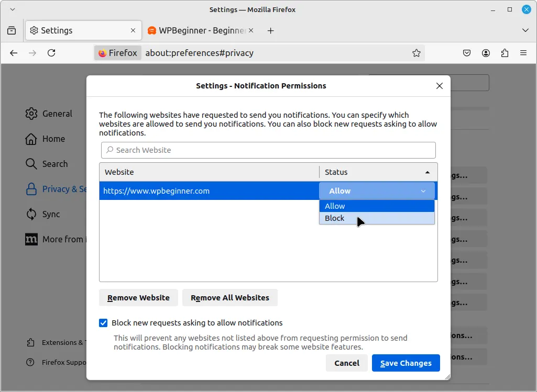Click the forward navigation arrow

click(32, 53)
